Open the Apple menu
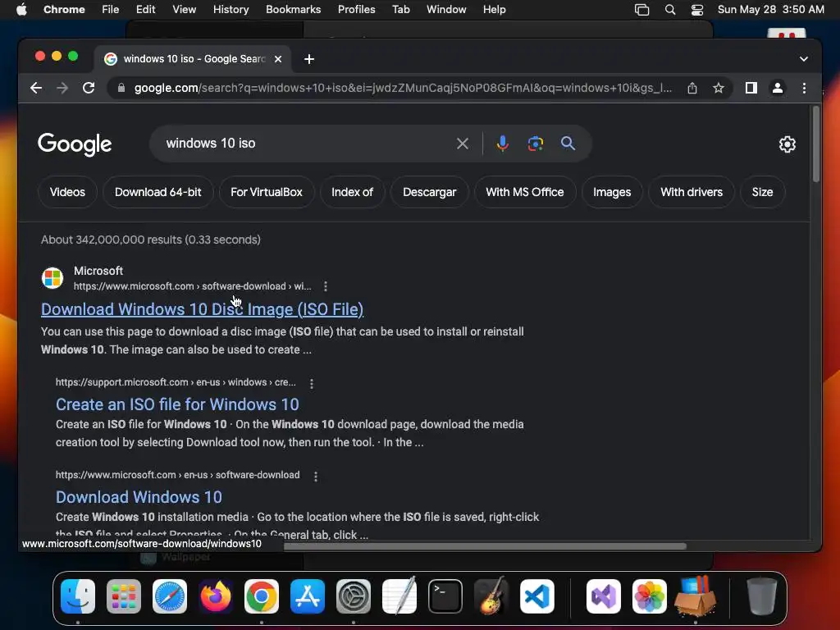This screenshot has width=840, height=630. click(21, 10)
